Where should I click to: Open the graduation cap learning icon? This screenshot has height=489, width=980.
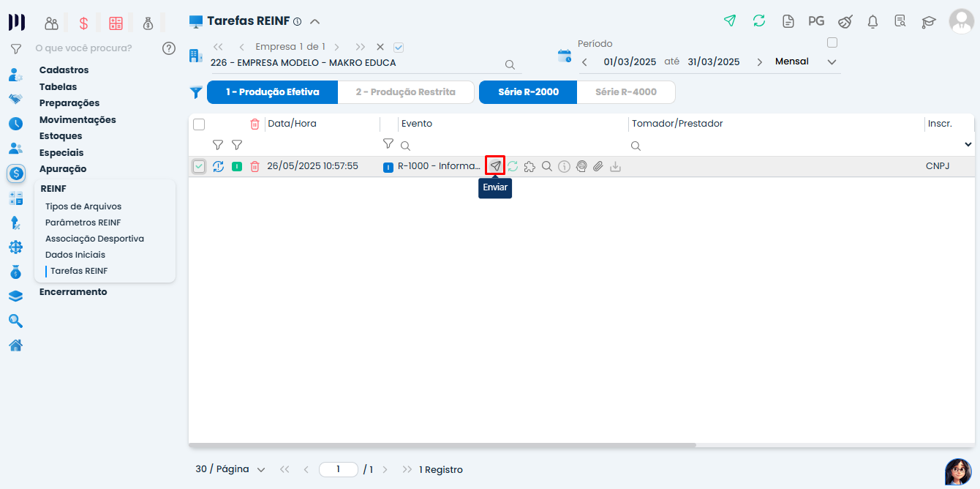click(x=929, y=22)
